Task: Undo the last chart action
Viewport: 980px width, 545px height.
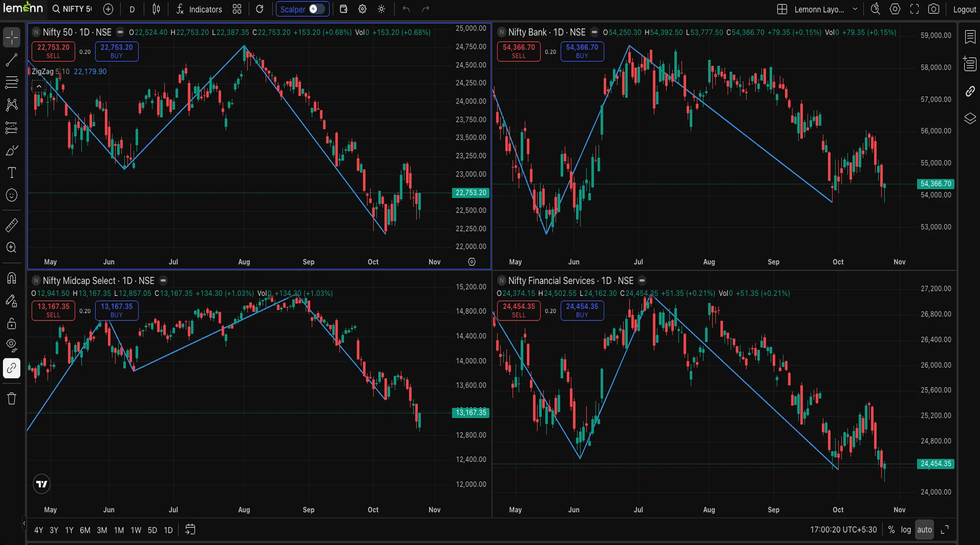Action: pos(406,9)
